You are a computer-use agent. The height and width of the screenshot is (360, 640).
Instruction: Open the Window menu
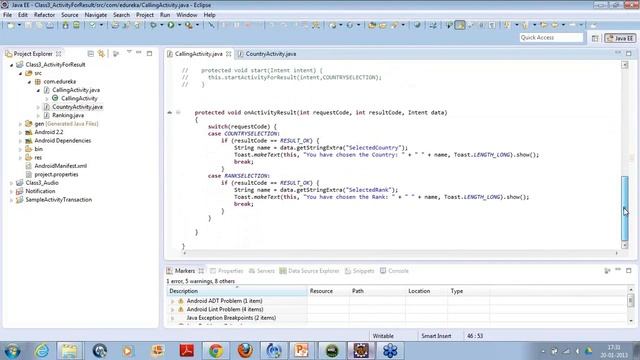(187, 15)
